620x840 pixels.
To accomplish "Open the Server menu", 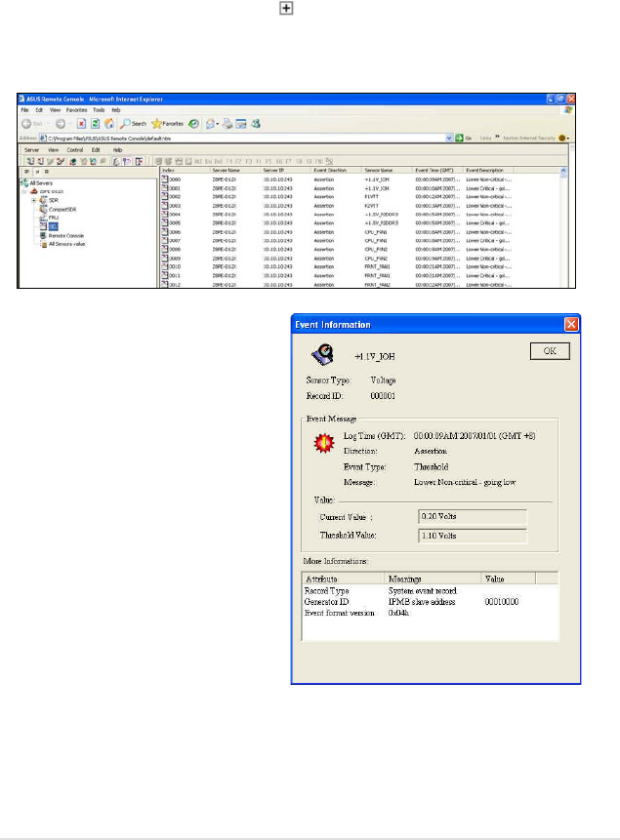I will pyautogui.click(x=31, y=149).
